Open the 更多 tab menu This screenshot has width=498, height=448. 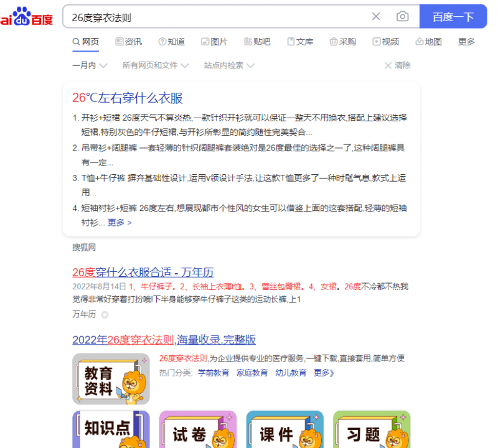click(x=466, y=42)
